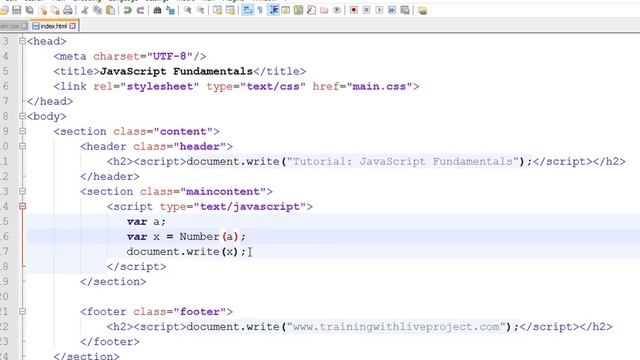The image size is (640, 360).
Task: Click the Save file toolbar icon
Action: point(17,10)
